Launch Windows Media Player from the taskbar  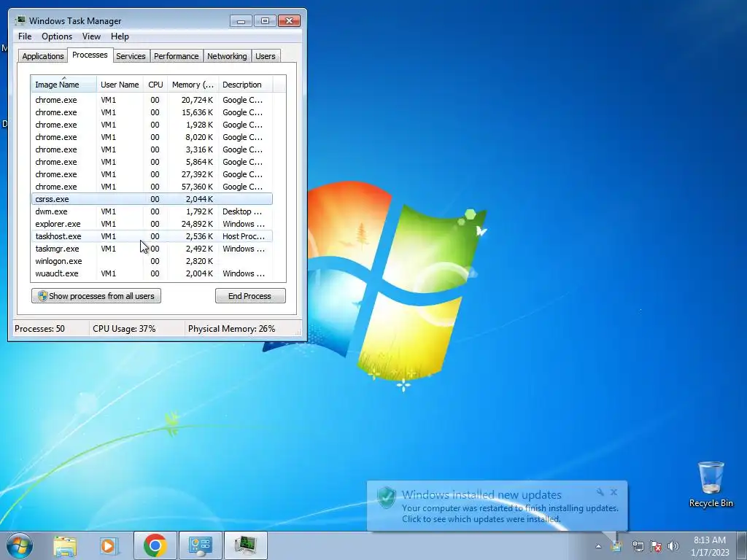109,545
